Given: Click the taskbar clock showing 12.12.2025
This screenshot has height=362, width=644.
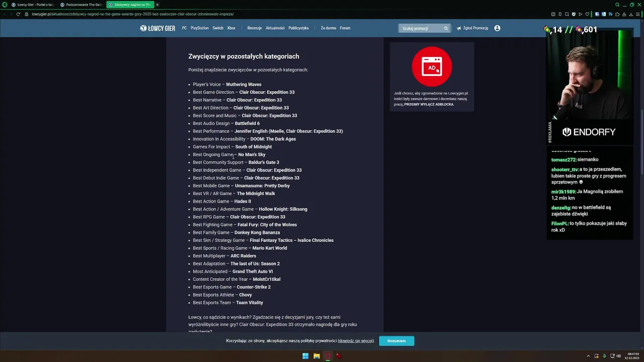Looking at the screenshot, I should pyautogui.click(x=632, y=356).
